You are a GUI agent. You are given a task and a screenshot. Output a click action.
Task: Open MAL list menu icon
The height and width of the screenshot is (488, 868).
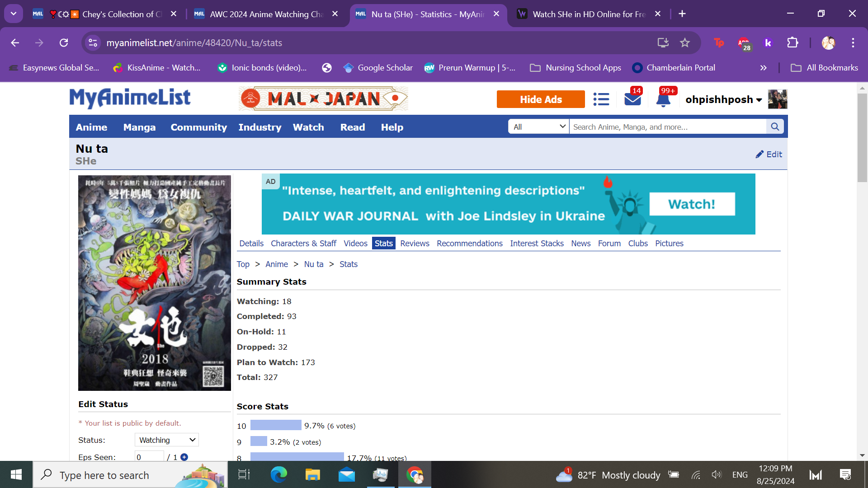coord(601,99)
